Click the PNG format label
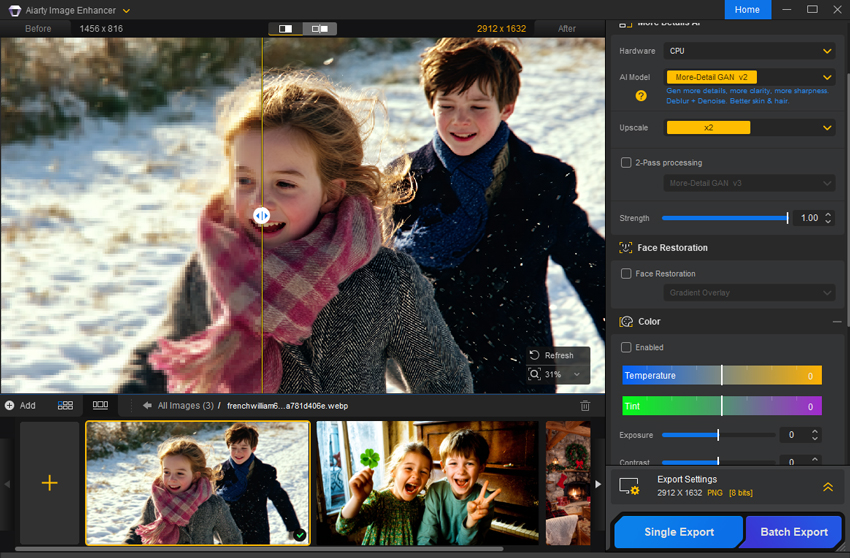Image resolution: width=850 pixels, height=558 pixels. (x=714, y=493)
